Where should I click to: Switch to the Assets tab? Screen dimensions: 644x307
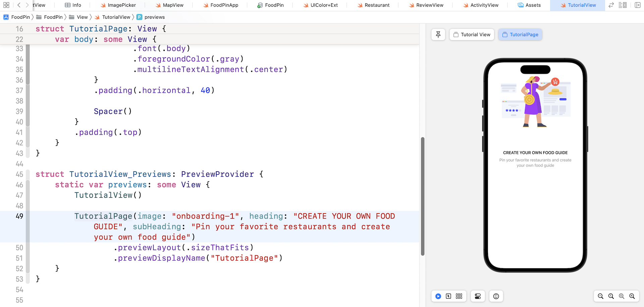tap(529, 5)
